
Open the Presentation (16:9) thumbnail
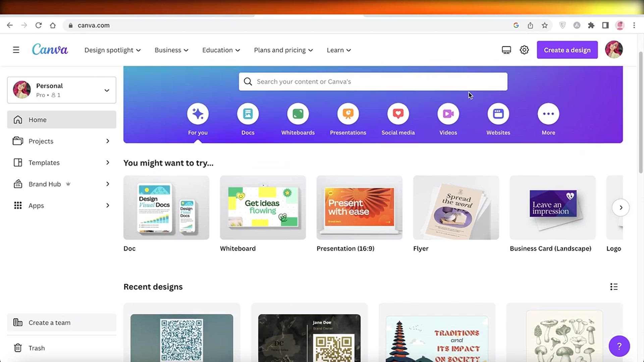[360, 207]
